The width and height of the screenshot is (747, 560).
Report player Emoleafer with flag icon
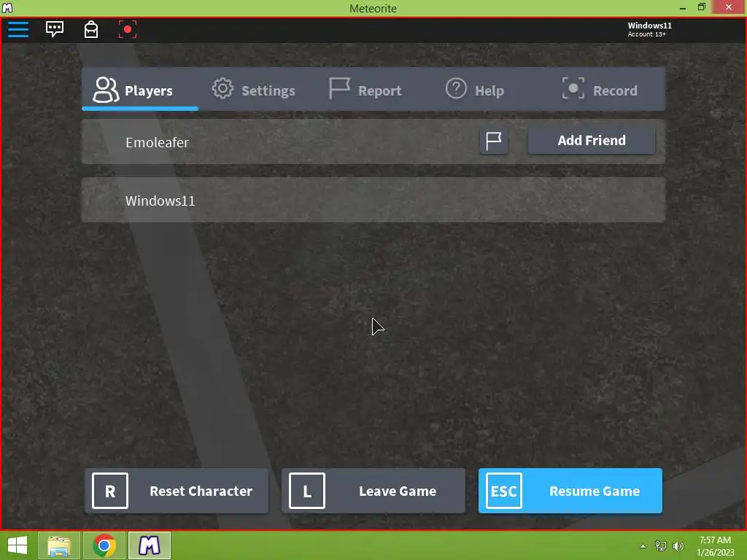(x=494, y=141)
